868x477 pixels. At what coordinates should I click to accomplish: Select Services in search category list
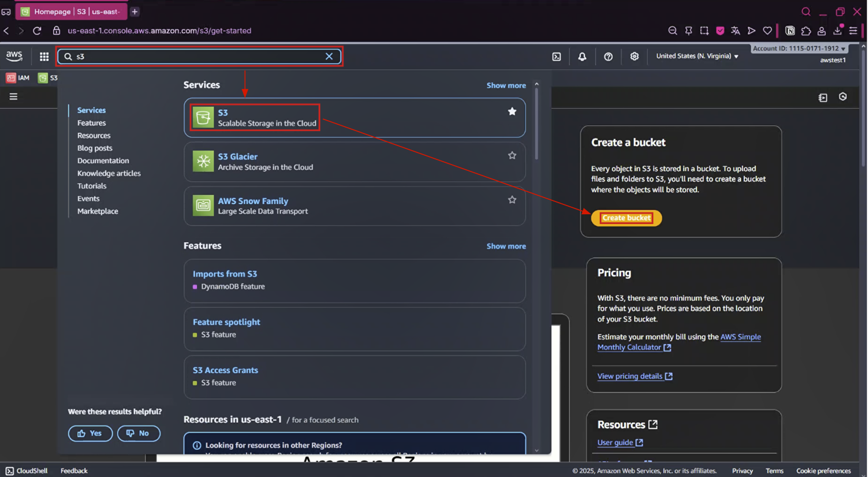pyautogui.click(x=91, y=110)
